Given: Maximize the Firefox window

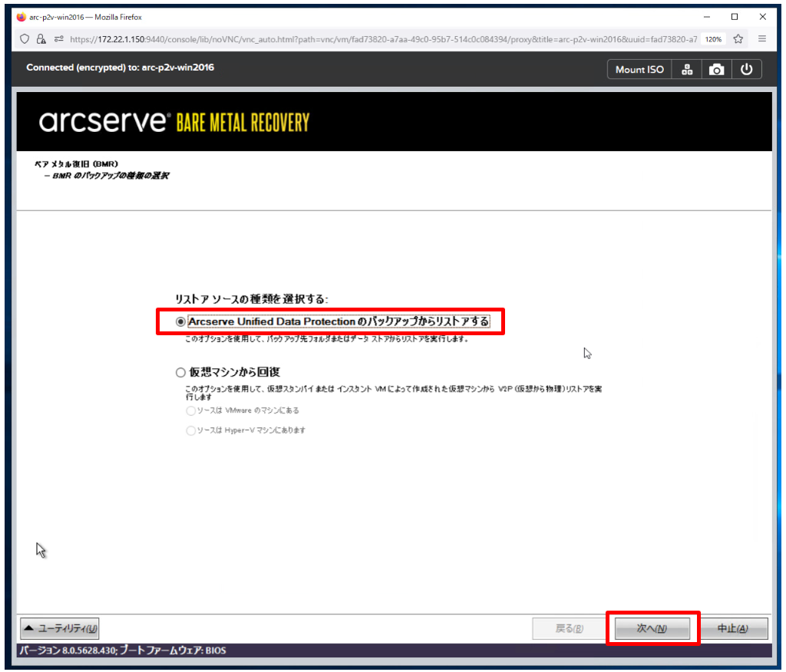Looking at the screenshot, I should (x=735, y=17).
